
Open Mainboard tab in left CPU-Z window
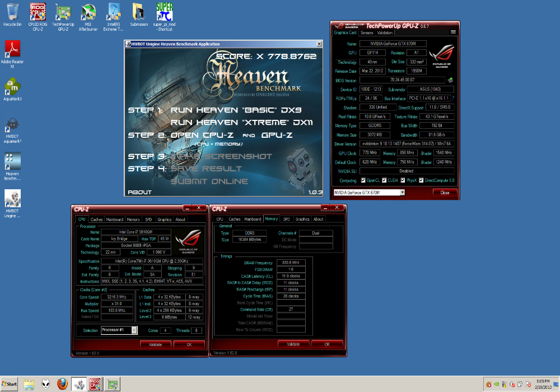point(115,219)
